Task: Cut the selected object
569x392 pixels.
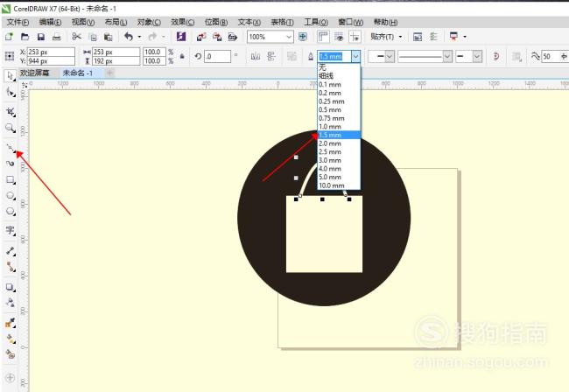Action: tap(76, 37)
